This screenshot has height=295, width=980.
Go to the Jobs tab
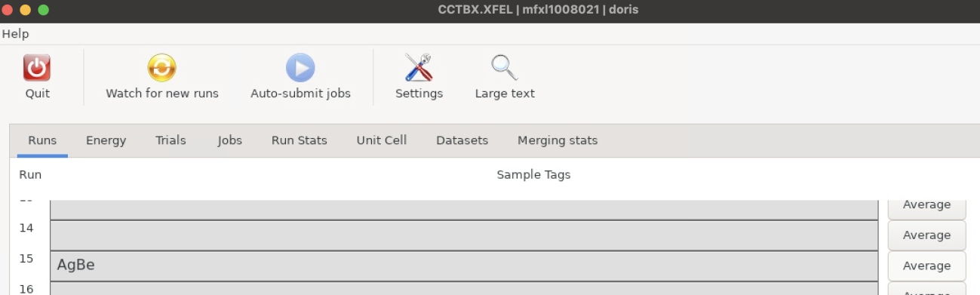coord(229,140)
